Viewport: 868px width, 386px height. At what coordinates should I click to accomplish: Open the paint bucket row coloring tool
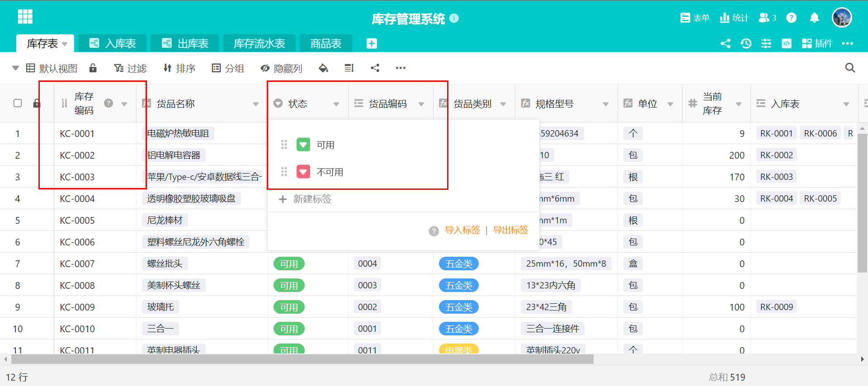pos(323,68)
